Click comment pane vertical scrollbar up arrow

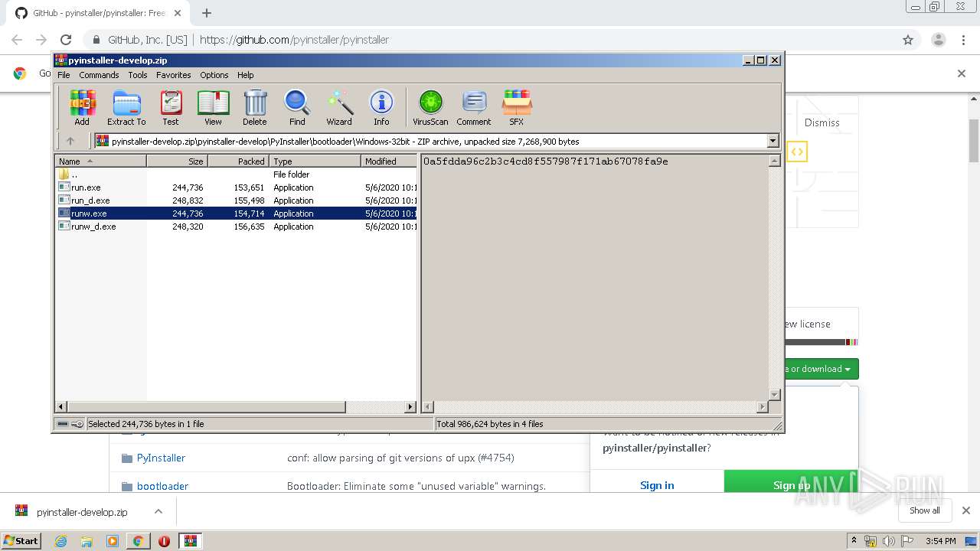[774, 161]
